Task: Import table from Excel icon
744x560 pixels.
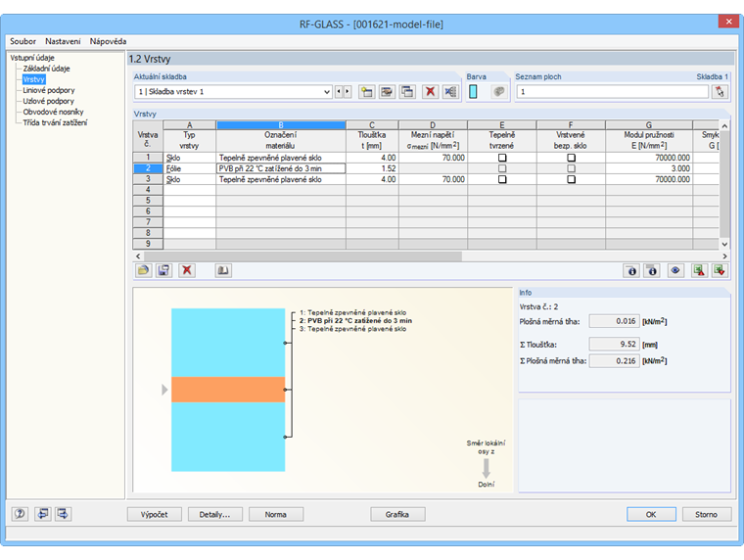Action: [720, 270]
